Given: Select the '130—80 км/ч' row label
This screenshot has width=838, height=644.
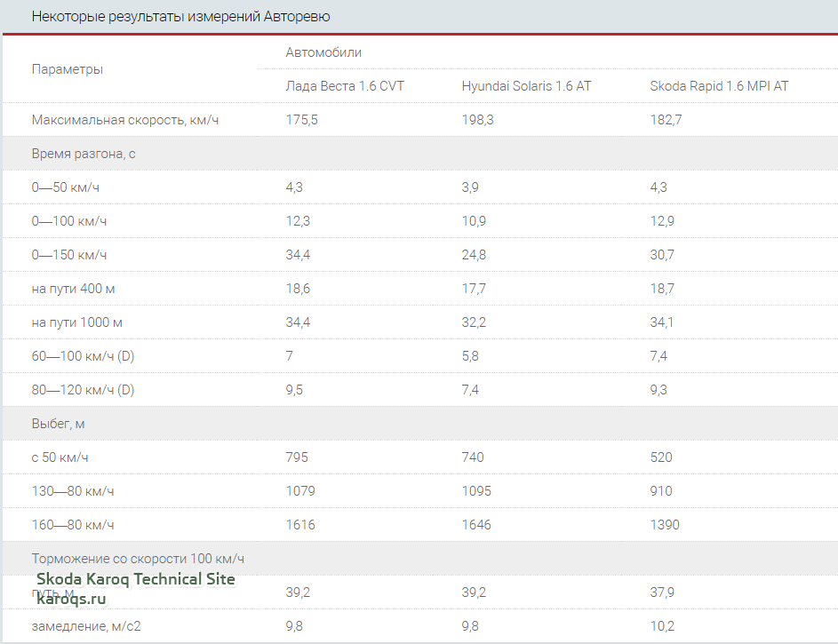Looking at the screenshot, I should coord(73,491).
